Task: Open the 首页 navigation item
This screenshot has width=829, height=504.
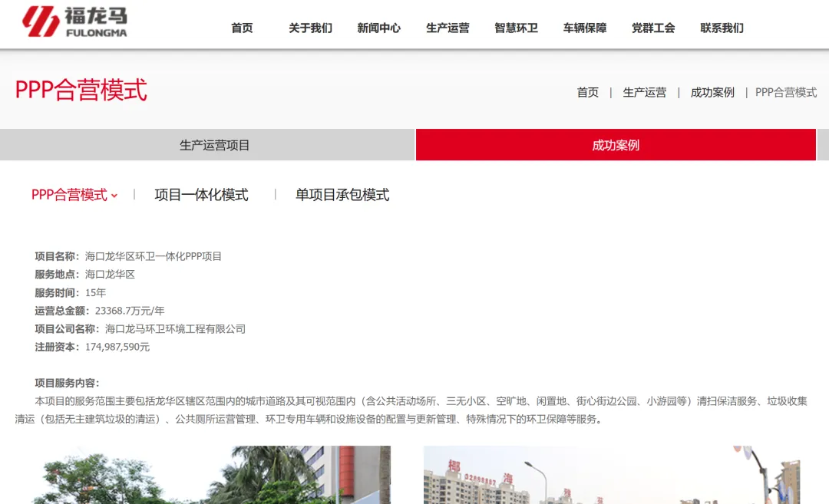Action: [240, 28]
